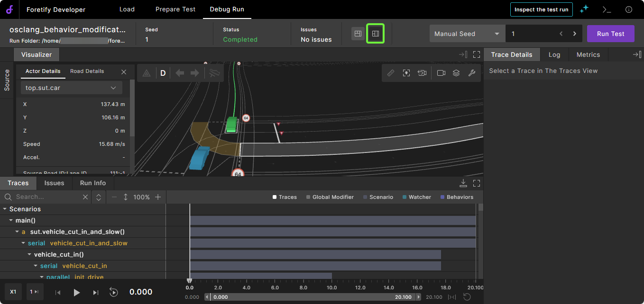644x304 pixels.
Task: Click Inspect the test run button
Action: click(x=541, y=9)
